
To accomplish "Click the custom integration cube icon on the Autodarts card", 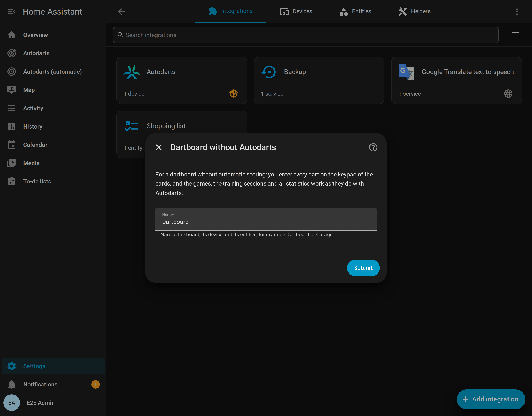I will click(233, 94).
